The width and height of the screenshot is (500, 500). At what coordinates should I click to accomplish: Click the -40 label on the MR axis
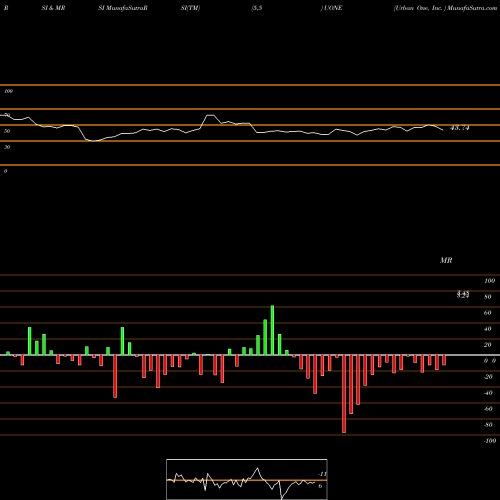point(488,393)
